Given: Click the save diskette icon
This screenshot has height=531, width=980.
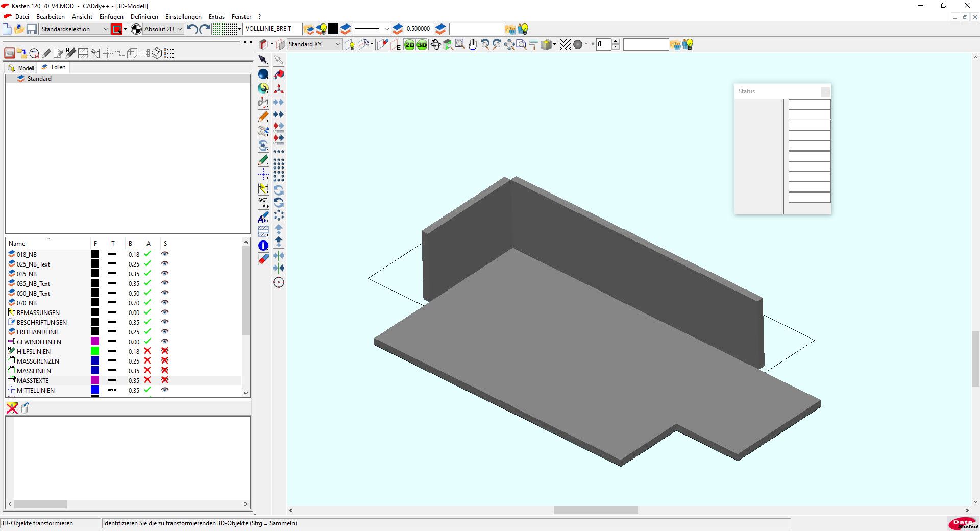Looking at the screenshot, I should [x=32, y=29].
